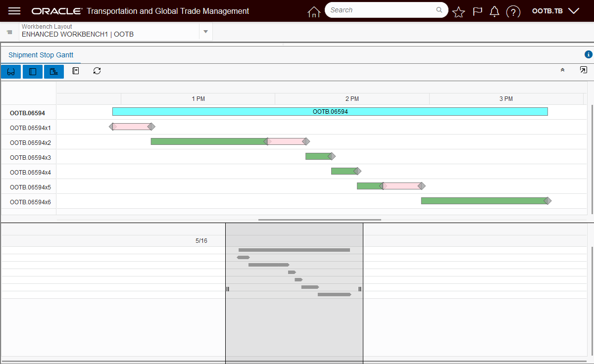The height and width of the screenshot is (364, 594).
Task: Click the pink bar in row OOTB.06594x2
Action: (287, 141)
